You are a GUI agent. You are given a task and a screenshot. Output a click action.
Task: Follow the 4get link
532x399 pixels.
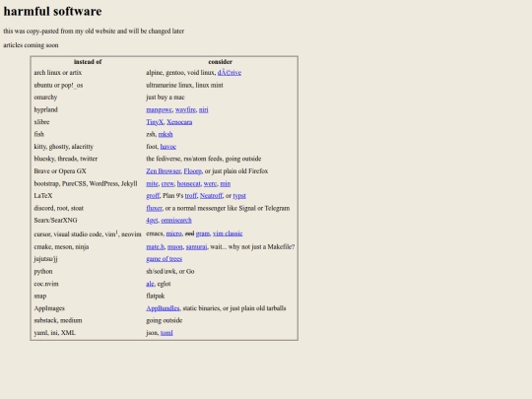tap(152, 221)
